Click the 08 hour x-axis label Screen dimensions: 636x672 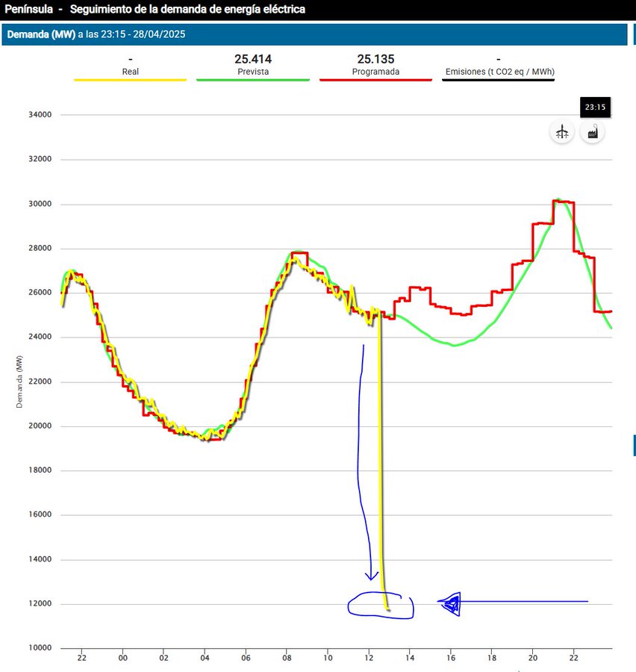pyautogui.click(x=287, y=658)
